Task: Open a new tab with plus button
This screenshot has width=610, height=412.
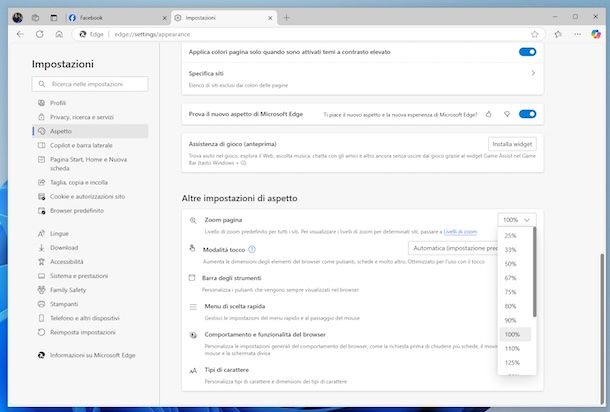Action: 287,18
